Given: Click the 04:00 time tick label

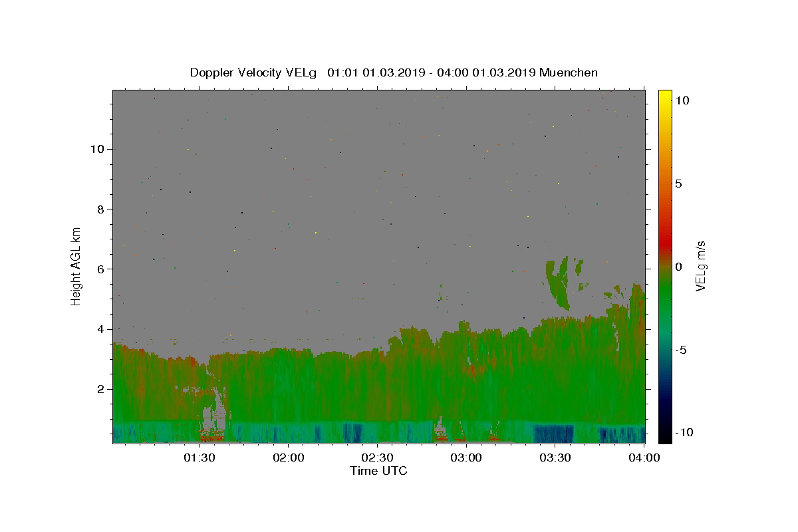Looking at the screenshot, I should (x=644, y=458).
